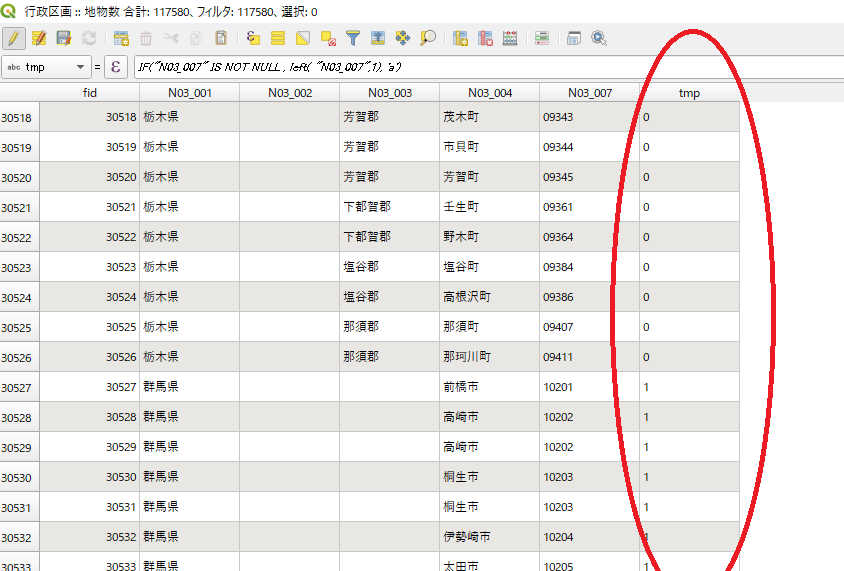Select row header 30523

tap(19, 267)
